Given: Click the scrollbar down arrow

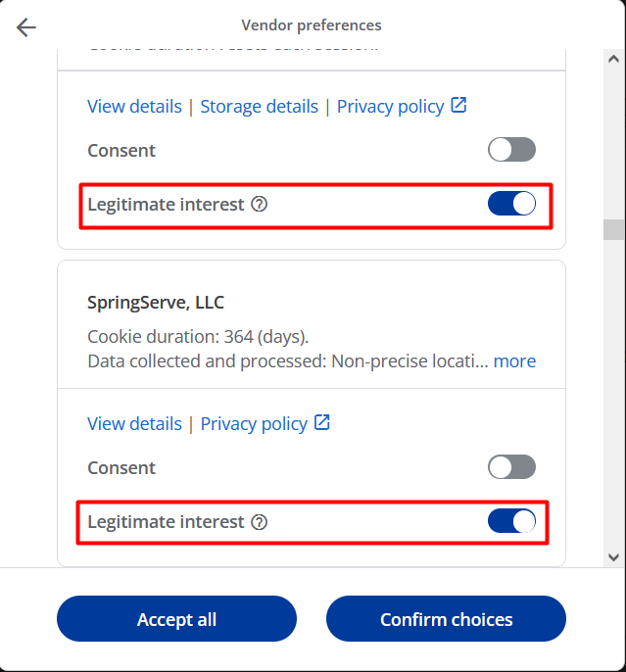Looking at the screenshot, I should [x=613, y=557].
